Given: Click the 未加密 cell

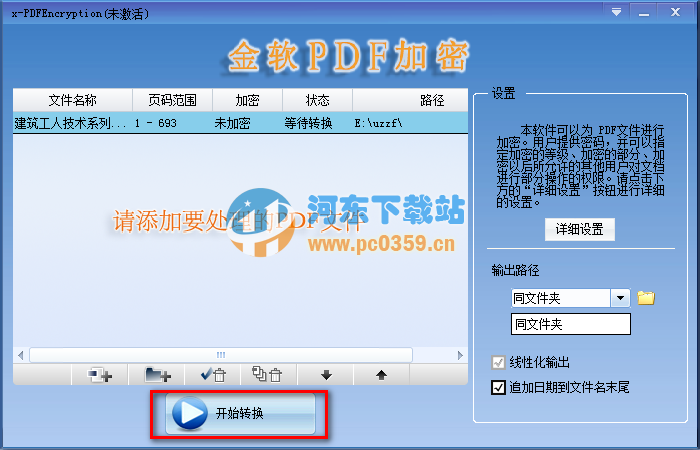Looking at the screenshot, I should pyautogui.click(x=232, y=123).
